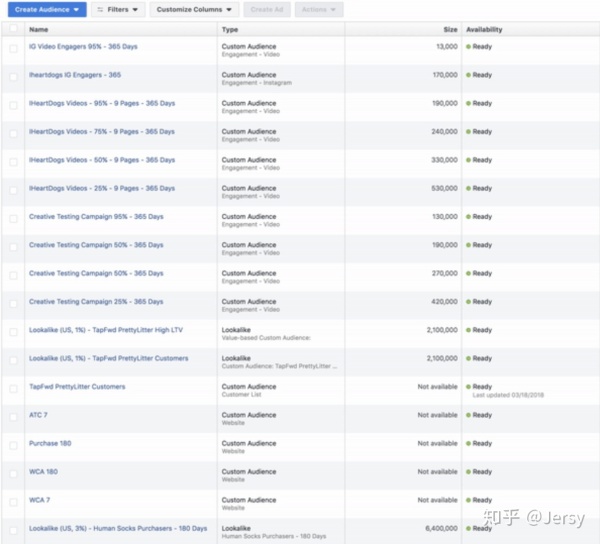The width and height of the screenshot is (600, 544).
Task: Click the WCA 180 audience name
Action: click(x=43, y=471)
